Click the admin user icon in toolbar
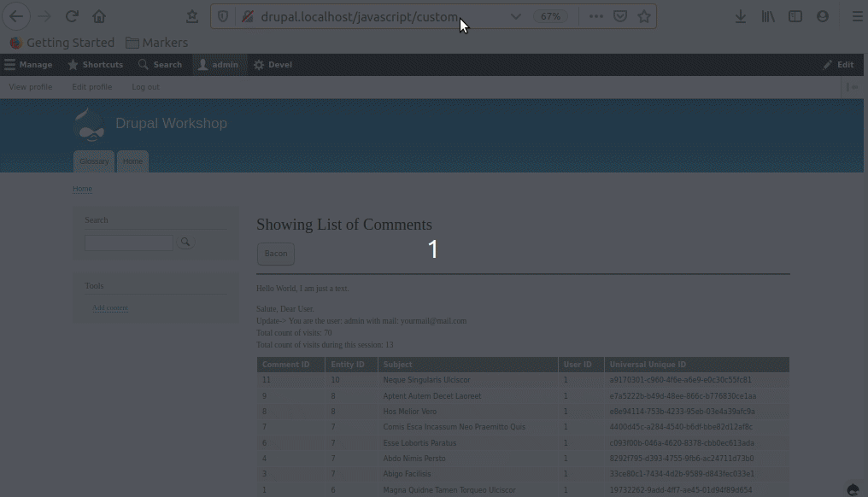This screenshot has width=868, height=497. click(202, 64)
